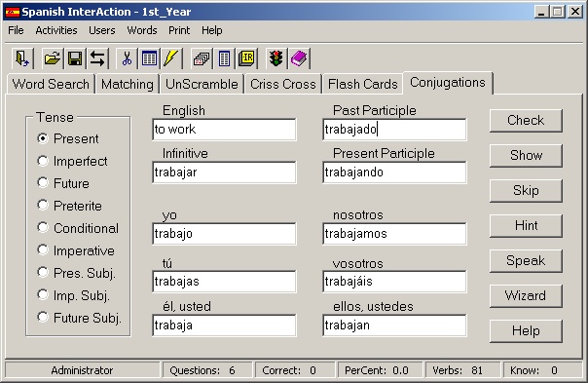Screen dimensions: 588x383
Task: Switch to the Flash Cards tab
Action: pos(362,84)
